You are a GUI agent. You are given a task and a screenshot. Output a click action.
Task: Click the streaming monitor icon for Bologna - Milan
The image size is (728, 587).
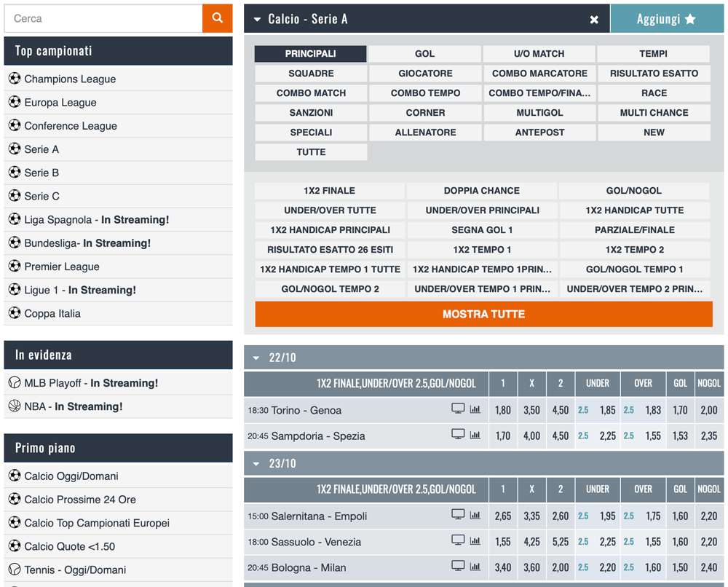pyautogui.click(x=458, y=566)
